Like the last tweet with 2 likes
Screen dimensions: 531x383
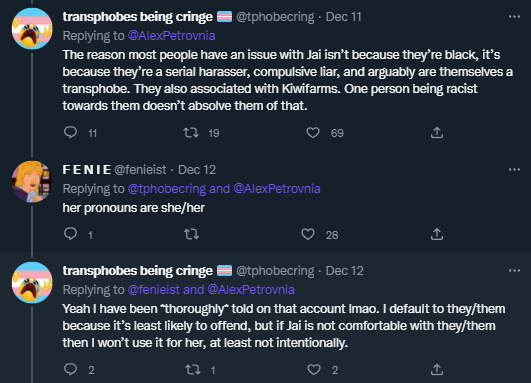point(314,369)
